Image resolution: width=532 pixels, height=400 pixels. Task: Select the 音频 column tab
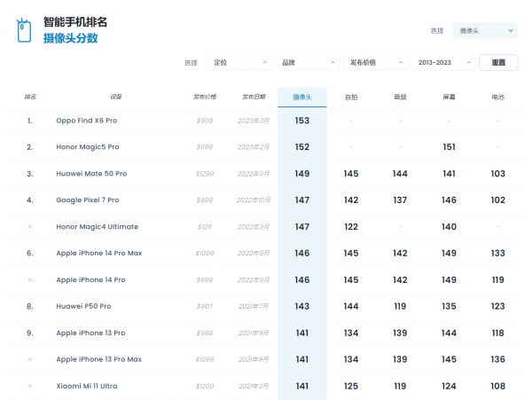pos(400,97)
